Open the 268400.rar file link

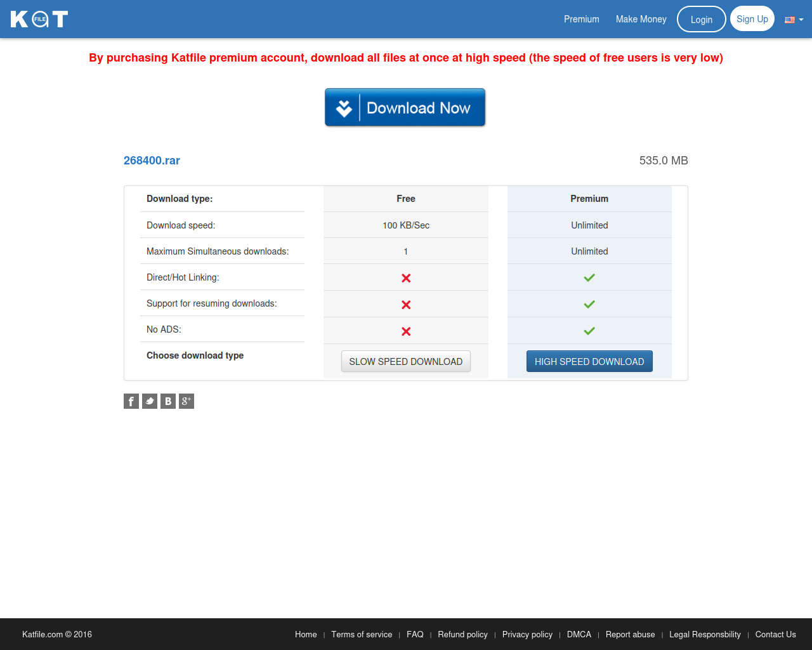[x=152, y=161]
